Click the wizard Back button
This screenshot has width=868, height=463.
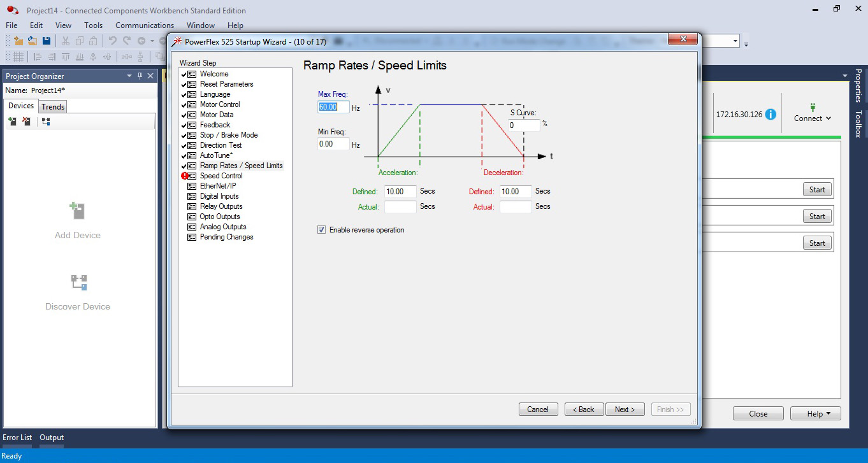point(584,410)
